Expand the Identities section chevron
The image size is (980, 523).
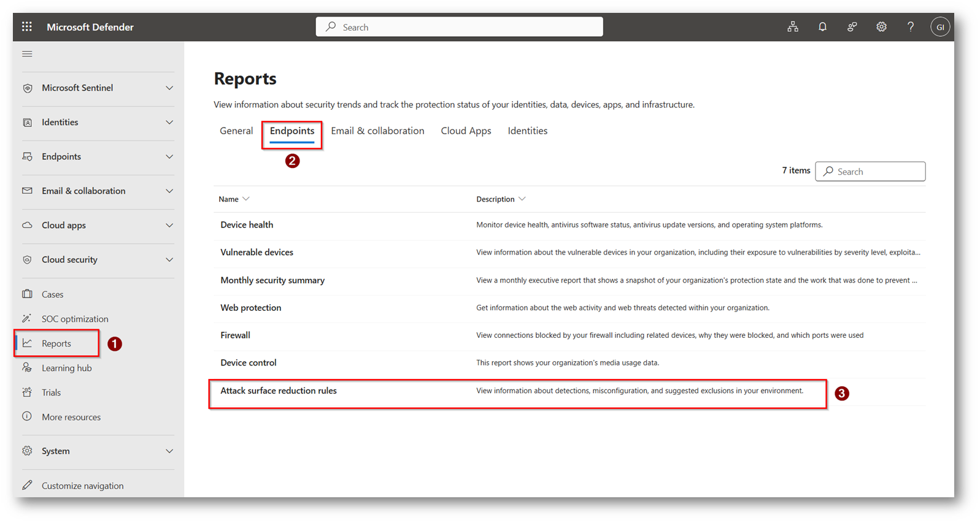click(x=169, y=123)
